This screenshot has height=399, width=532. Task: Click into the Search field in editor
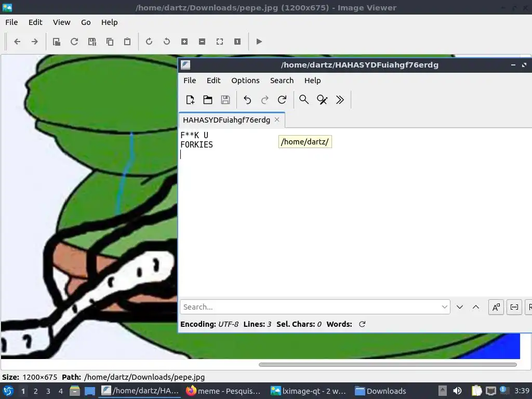tap(315, 307)
